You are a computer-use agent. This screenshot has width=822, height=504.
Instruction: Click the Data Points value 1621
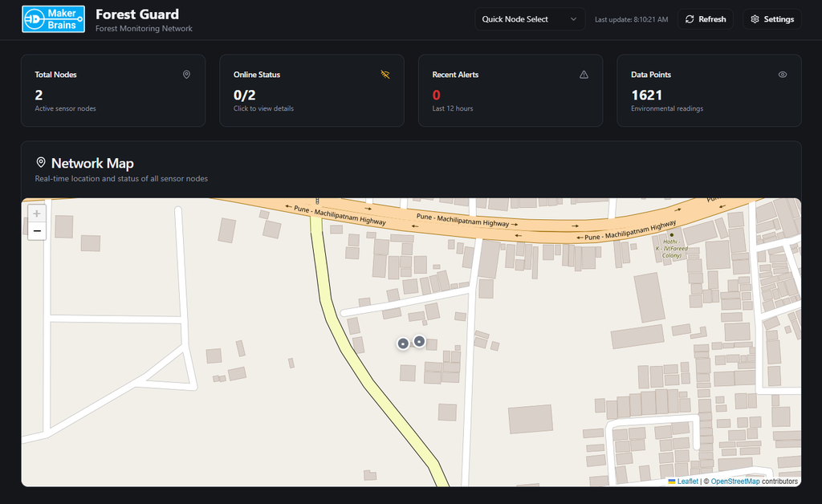click(x=646, y=96)
